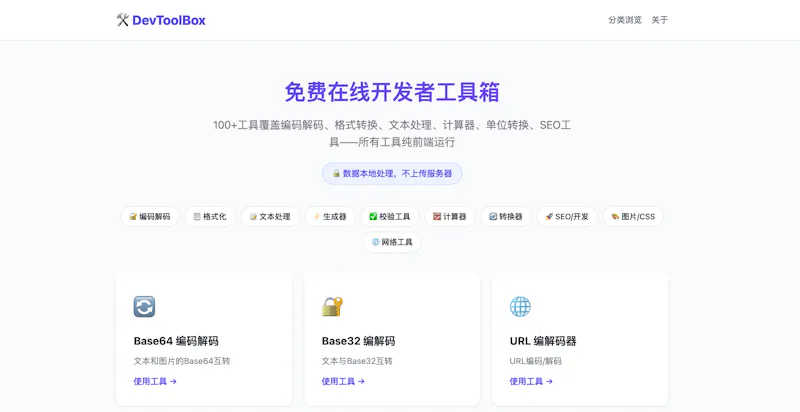Open Base32 编解码 card title
The height and width of the screenshot is (412, 800).
358,341
